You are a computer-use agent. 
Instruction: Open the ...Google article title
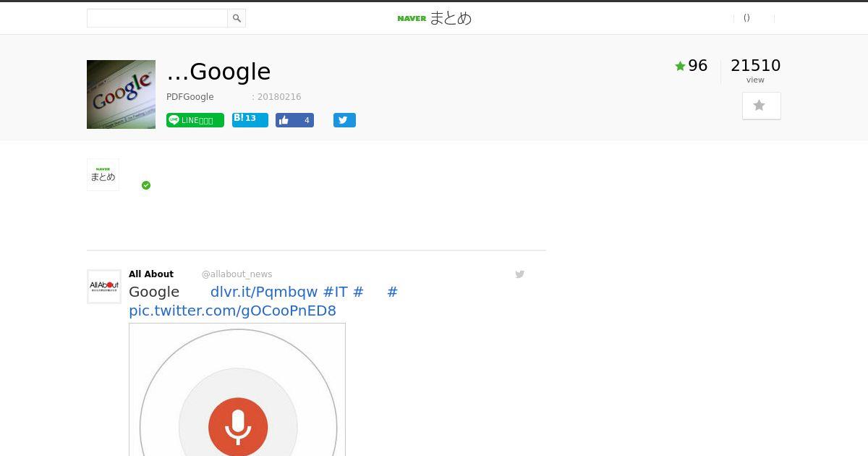[218, 72]
